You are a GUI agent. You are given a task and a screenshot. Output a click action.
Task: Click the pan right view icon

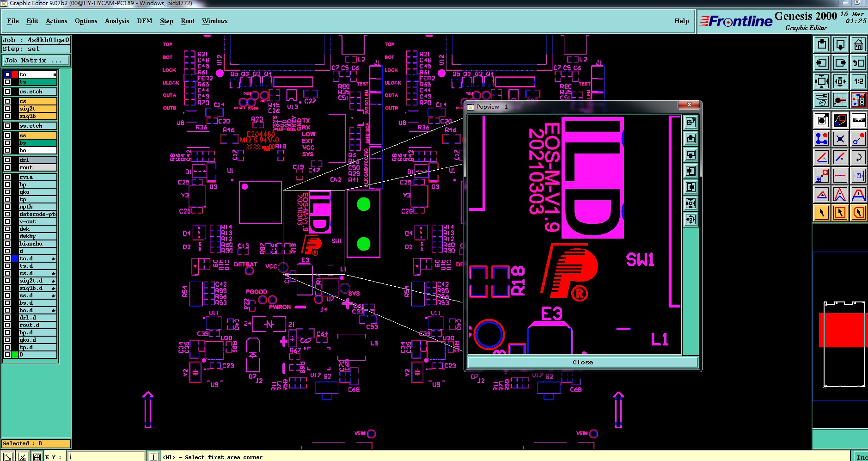[840, 63]
